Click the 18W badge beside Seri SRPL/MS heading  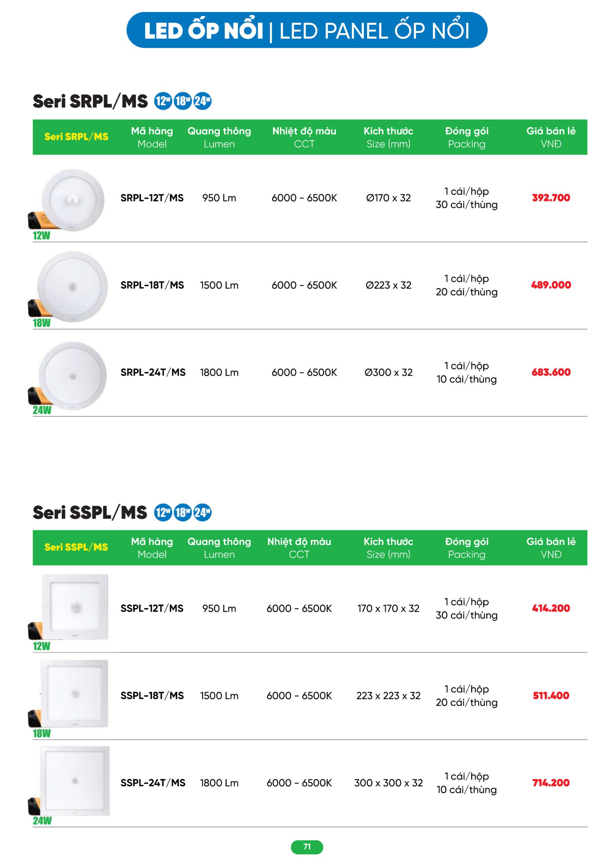pyautogui.click(x=183, y=101)
